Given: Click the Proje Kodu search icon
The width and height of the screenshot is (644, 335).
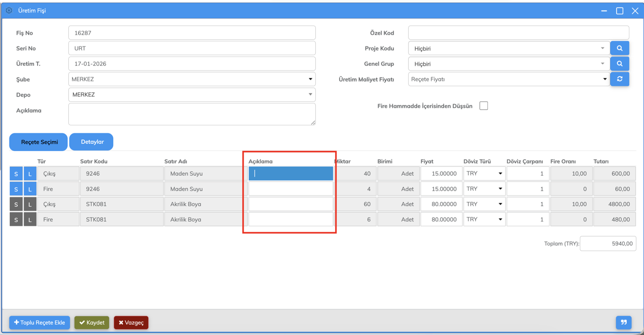Looking at the screenshot, I should tap(619, 48).
